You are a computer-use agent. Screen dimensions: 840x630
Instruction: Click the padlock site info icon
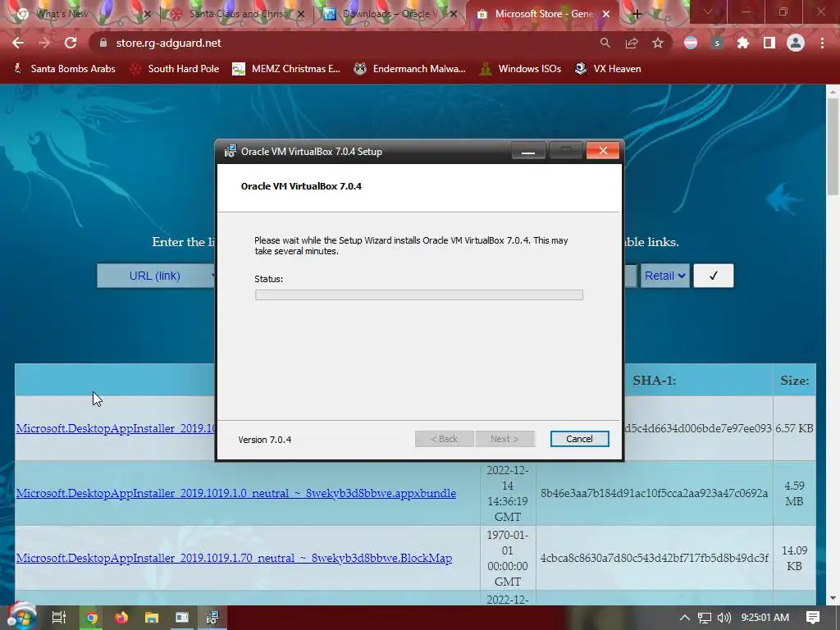tap(103, 43)
